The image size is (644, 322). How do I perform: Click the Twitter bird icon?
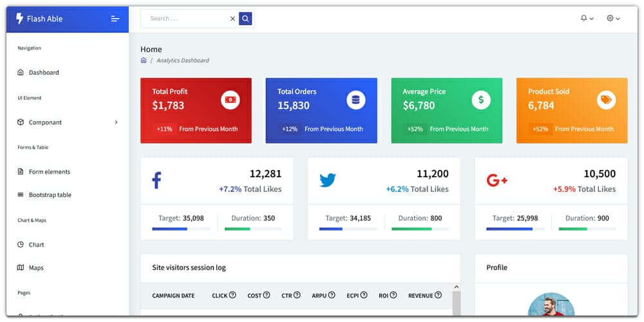[x=328, y=180]
